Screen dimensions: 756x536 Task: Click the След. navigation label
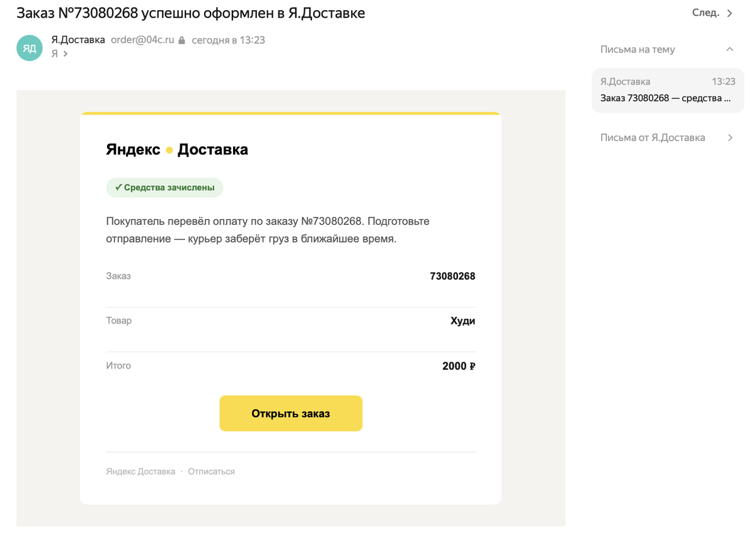tap(706, 13)
